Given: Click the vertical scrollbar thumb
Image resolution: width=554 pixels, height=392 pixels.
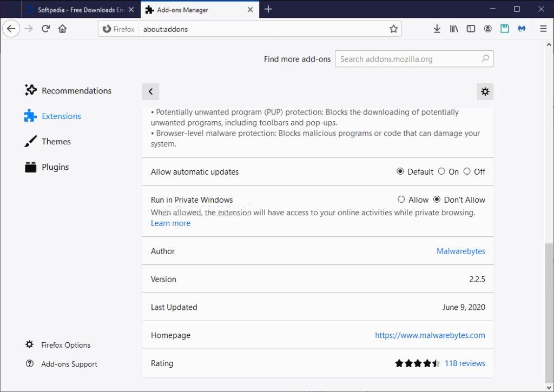Looking at the screenshot, I should coord(549,313).
